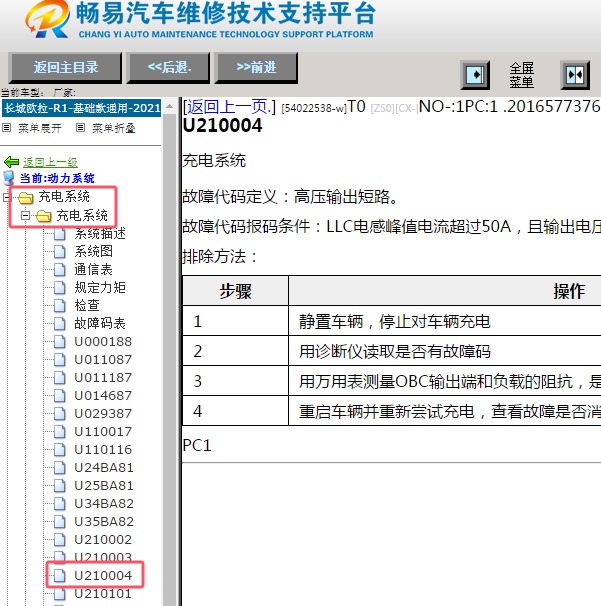The width and height of the screenshot is (601, 606).
Task: Go forward with the >>前进 button
Action: [256, 68]
